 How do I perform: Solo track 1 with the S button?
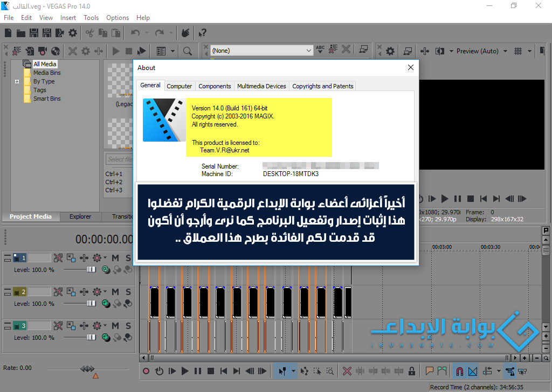pyautogui.click(x=128, y=258)
